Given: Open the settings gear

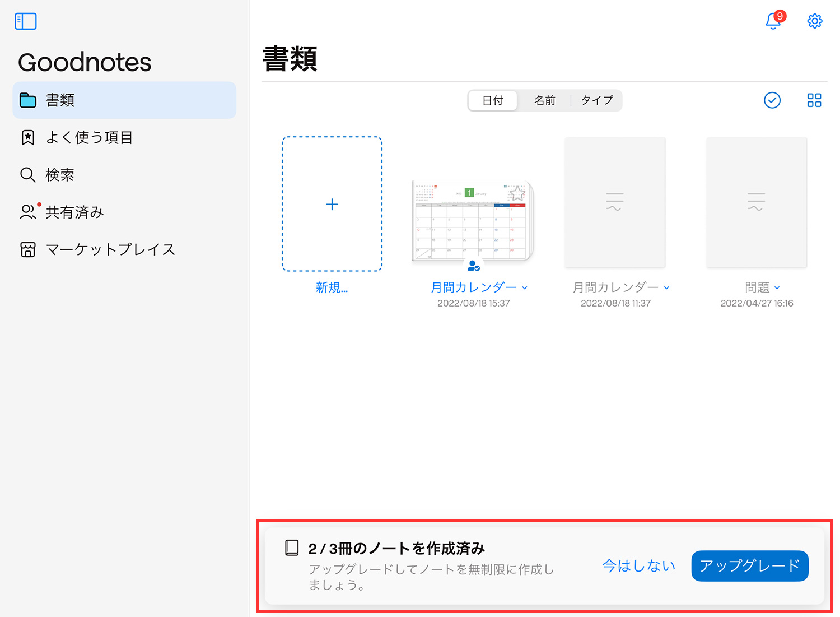Looking at the screenshot, I should [815, 21].
